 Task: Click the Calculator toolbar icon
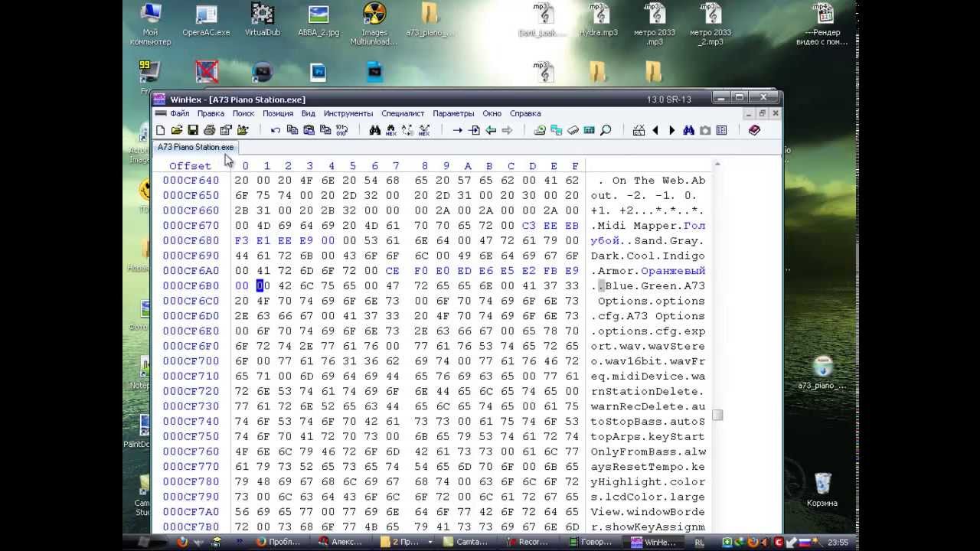(589, 130)
